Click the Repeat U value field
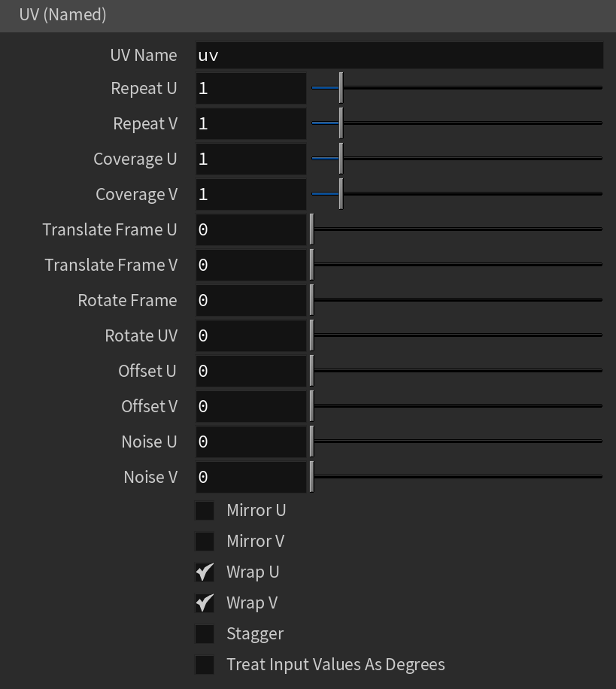 [251, 88]
